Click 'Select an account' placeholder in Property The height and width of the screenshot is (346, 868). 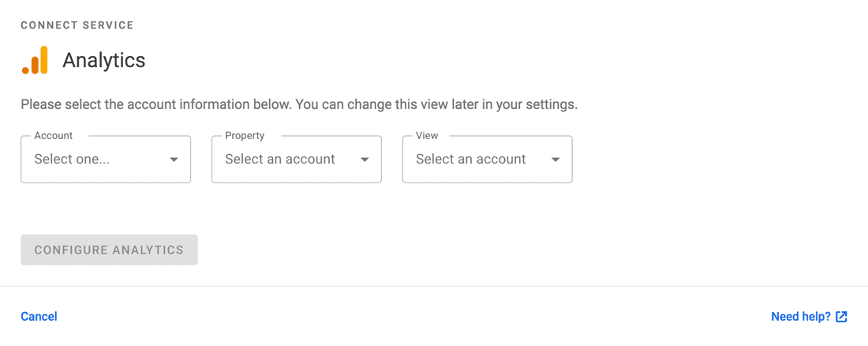280,160
